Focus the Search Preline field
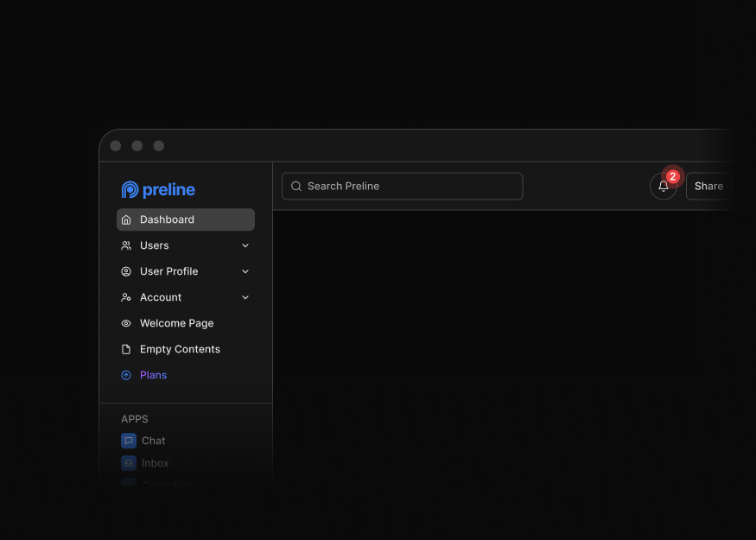 click(402, 186)
